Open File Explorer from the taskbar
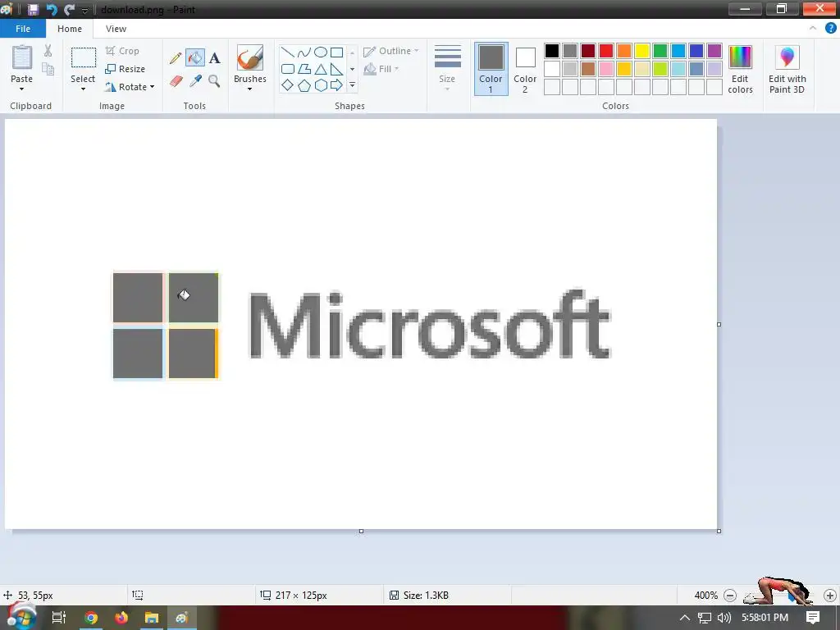Screen dimensions: 840x630 click(152, 618)
